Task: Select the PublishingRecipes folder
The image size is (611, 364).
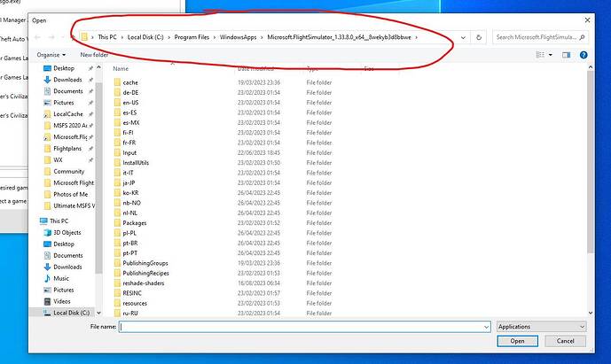Action: pos(145,274)
